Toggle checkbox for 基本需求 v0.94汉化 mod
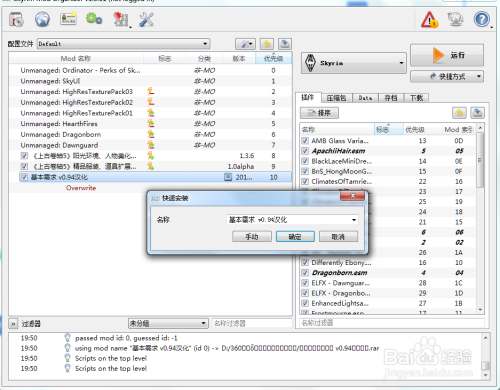The image size is (500, 390). (24, 177)
